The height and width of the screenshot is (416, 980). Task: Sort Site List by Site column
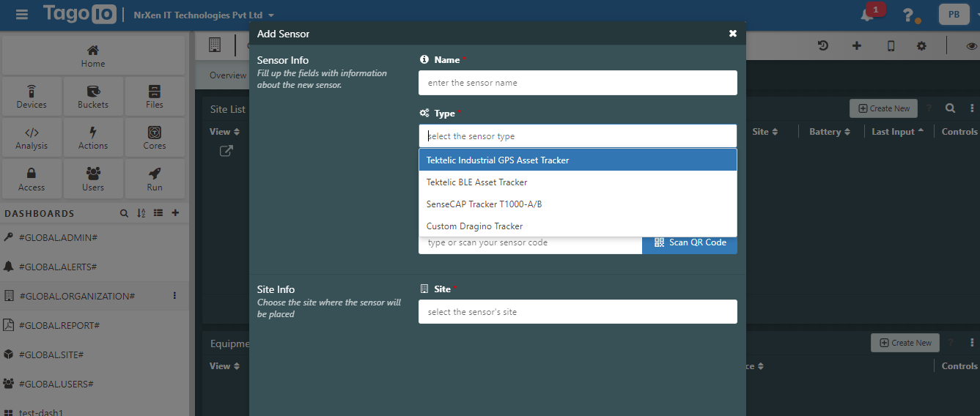point(765,132)
